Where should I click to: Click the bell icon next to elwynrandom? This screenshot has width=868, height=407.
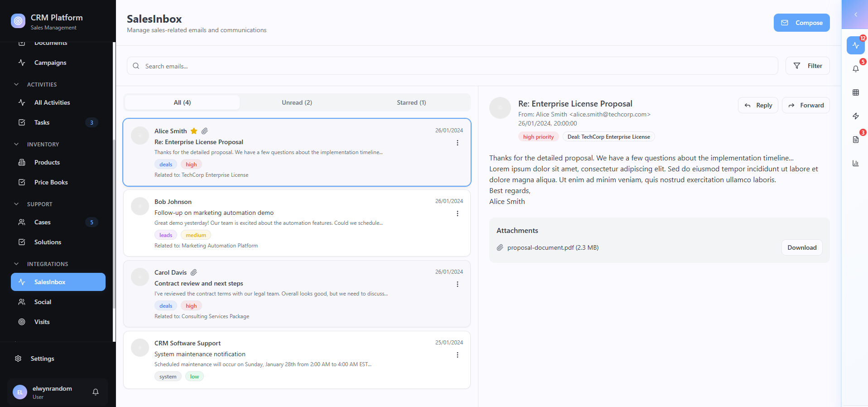coord(96,392)
